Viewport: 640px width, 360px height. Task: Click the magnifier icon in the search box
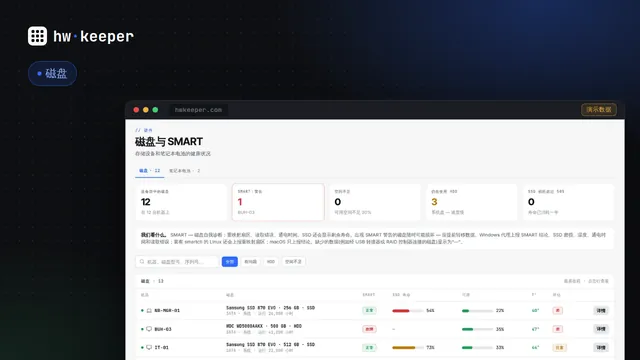pos(142,262)
